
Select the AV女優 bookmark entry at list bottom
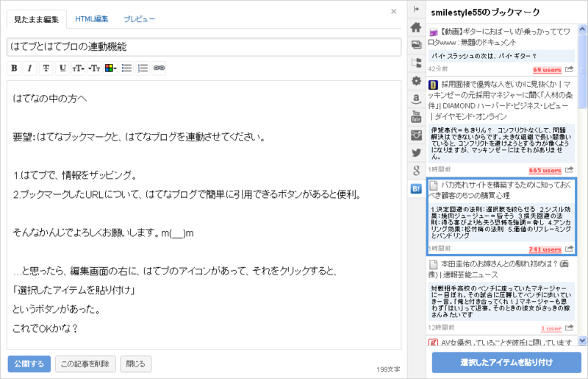tap(501, 342)
